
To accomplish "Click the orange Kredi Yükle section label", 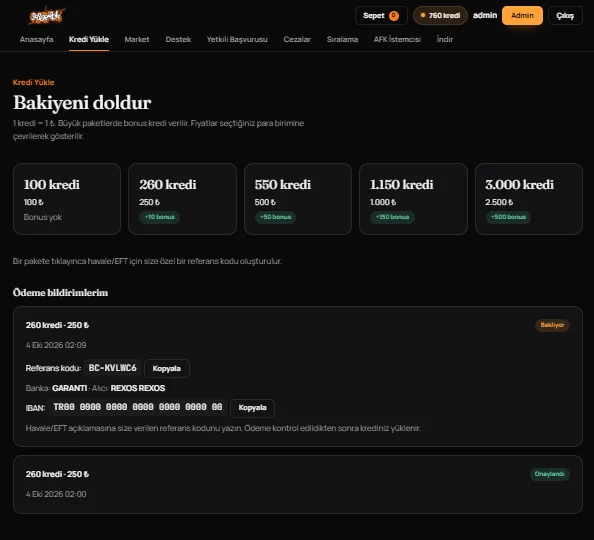I will [x=33, y=82].
